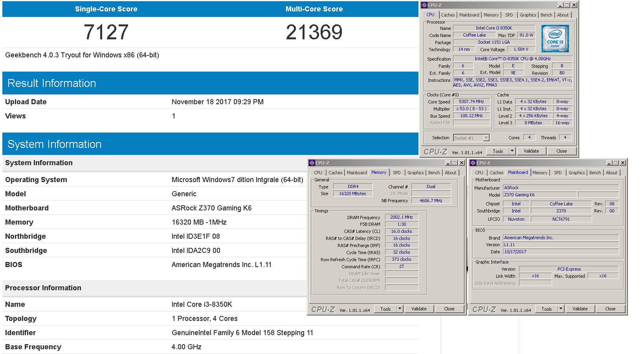
Task: Select SPD tab in top CPU-Z window
Action: pos(509,15)
